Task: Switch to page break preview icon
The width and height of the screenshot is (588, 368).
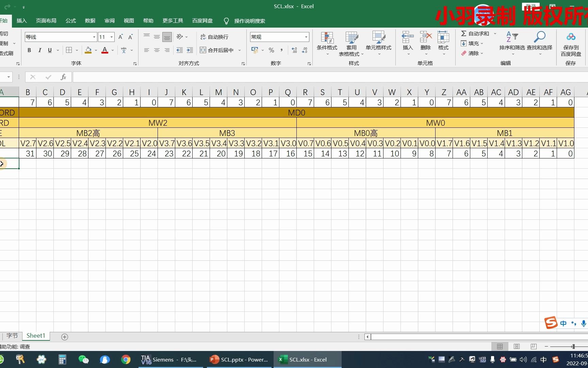Action: 534,346
